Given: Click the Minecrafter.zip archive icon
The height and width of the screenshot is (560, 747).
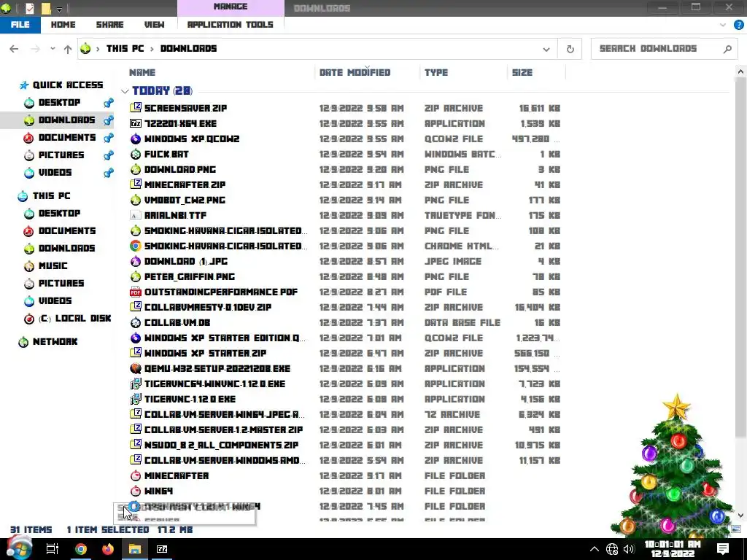Looking at the screenshot, I should pos(136,184).
